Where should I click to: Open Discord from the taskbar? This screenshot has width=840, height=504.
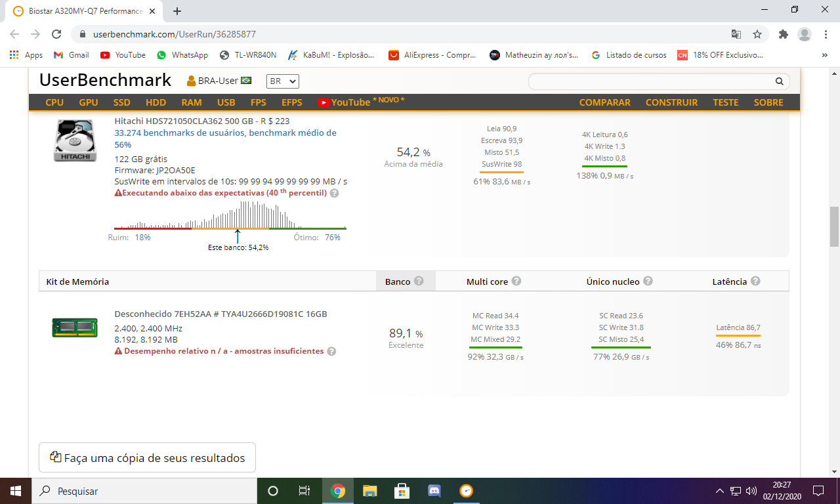(434, 491)
